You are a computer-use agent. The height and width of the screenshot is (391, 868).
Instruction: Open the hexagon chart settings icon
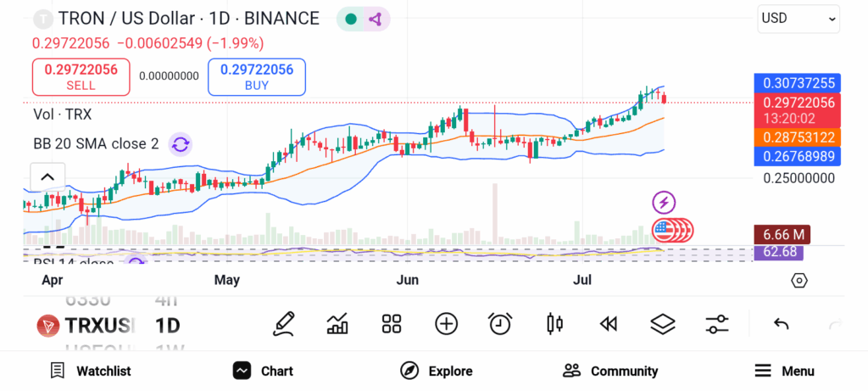pos(799,280)
